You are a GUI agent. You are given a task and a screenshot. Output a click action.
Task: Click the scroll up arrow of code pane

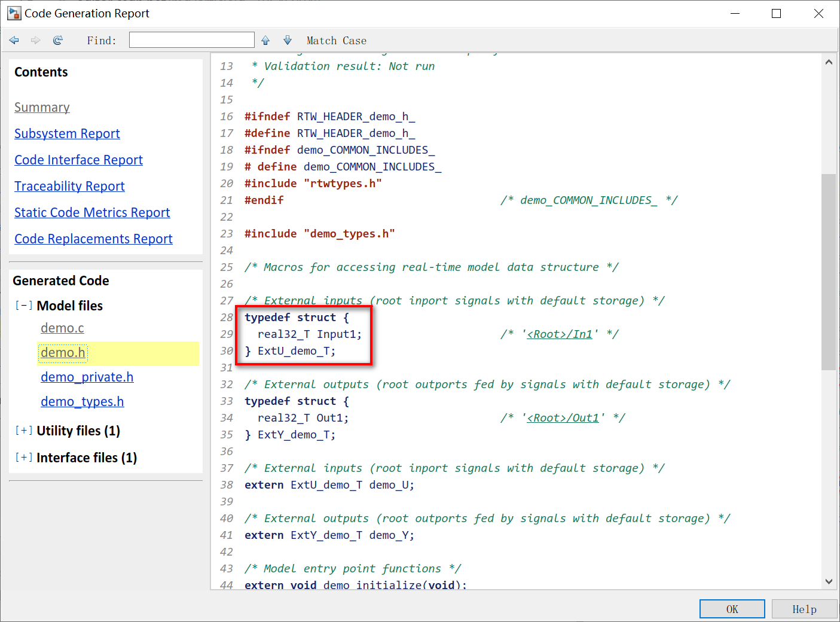click(829, 62)
